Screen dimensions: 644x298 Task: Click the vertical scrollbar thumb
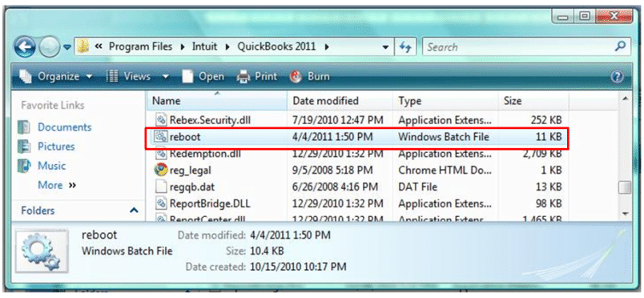[x=625, y=187]
